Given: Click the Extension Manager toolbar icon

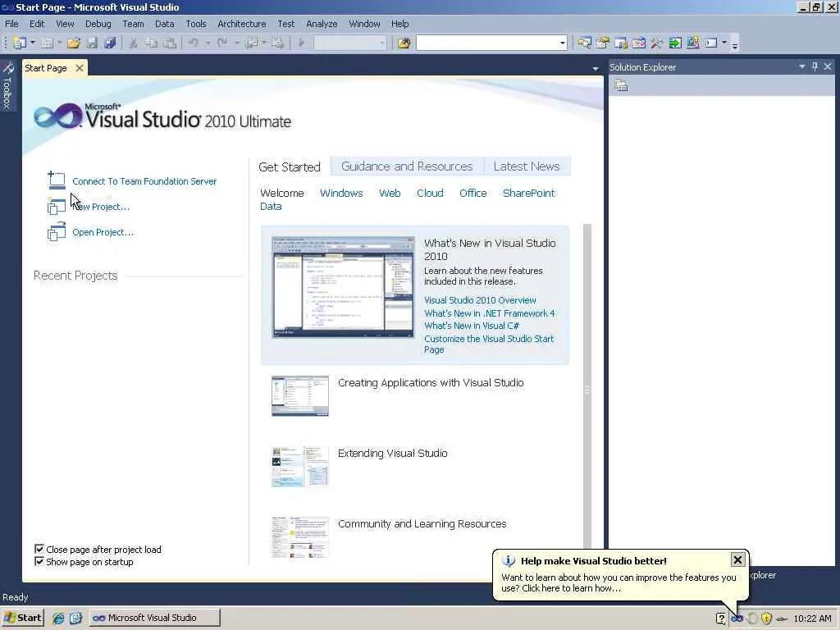Looking at the screenshot, I should [x=693, y=43].
